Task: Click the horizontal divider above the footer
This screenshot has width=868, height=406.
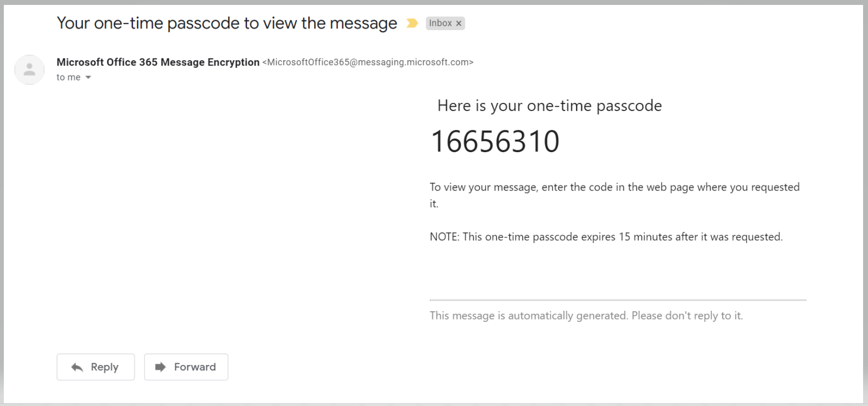Action: [618, 300]
